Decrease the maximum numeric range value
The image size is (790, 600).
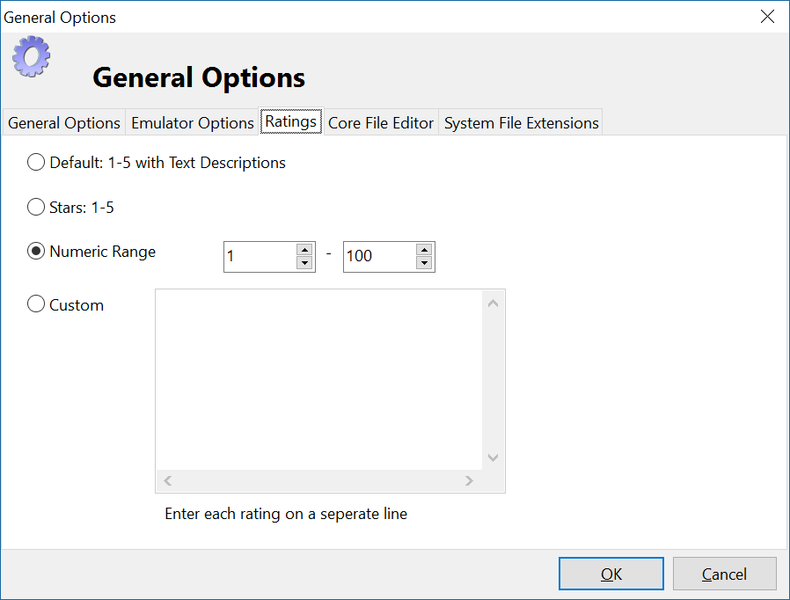tap(424, 263)
